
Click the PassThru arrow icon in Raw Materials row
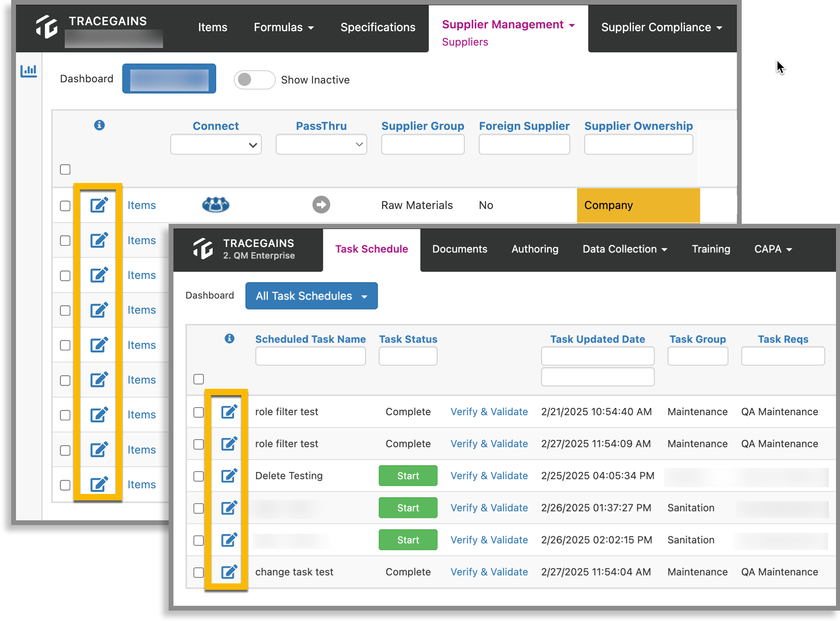321,205
